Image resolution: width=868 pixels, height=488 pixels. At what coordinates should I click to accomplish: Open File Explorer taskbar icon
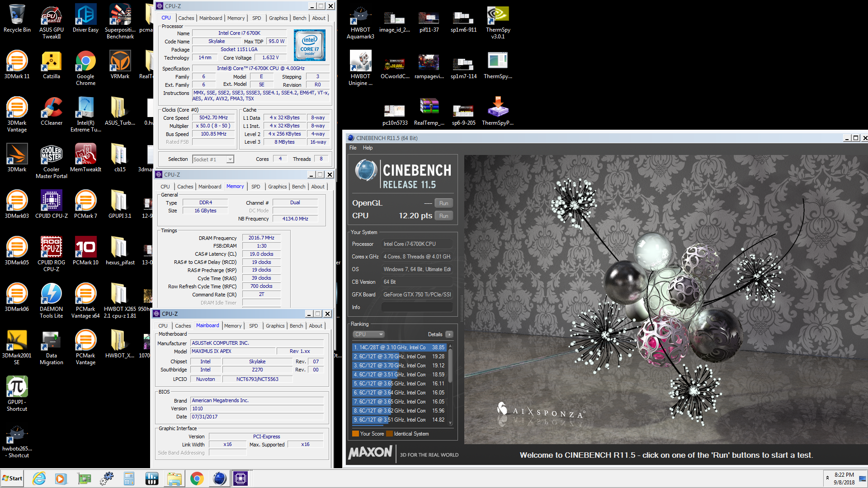[174, 479]
